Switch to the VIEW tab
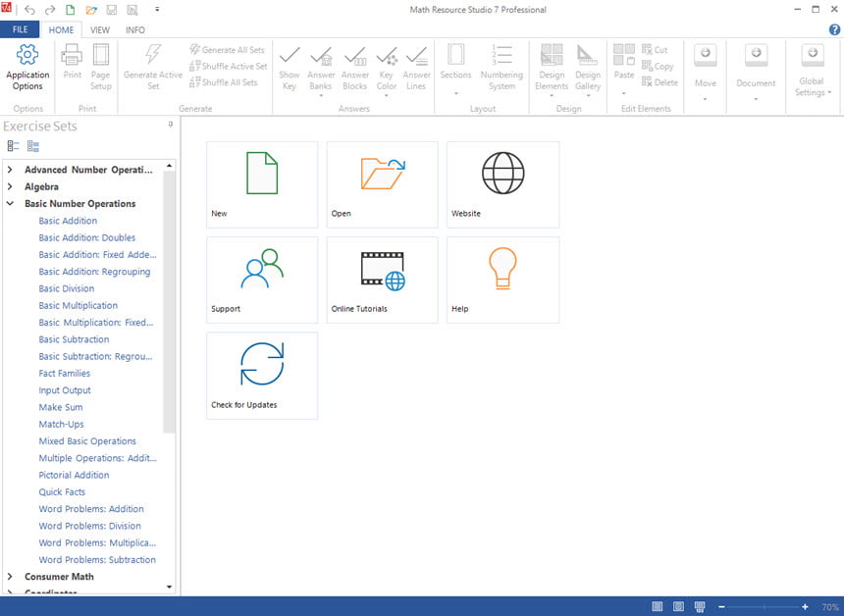 tap(100, 30)
